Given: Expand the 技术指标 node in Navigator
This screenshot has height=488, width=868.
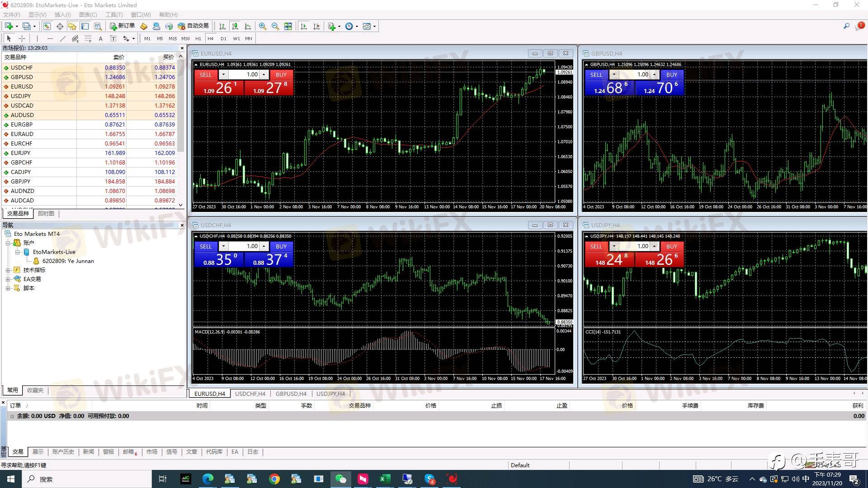Looking at the screenshot, I should 8,270.
